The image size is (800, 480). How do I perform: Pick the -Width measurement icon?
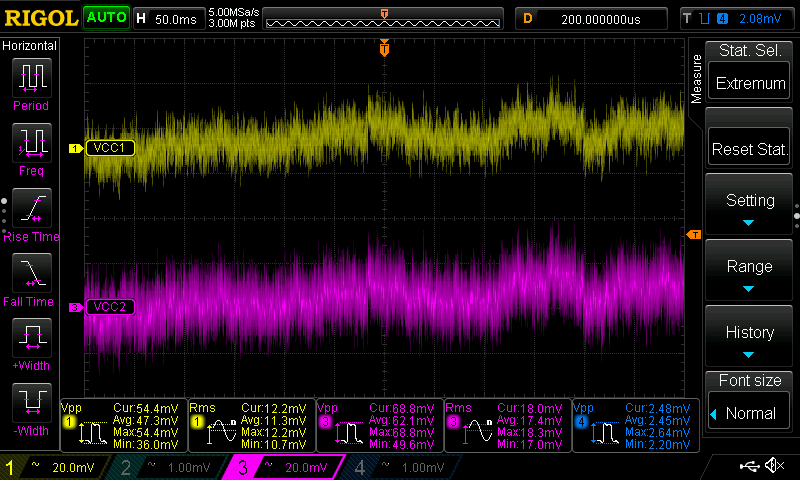(x=30, y=404)
